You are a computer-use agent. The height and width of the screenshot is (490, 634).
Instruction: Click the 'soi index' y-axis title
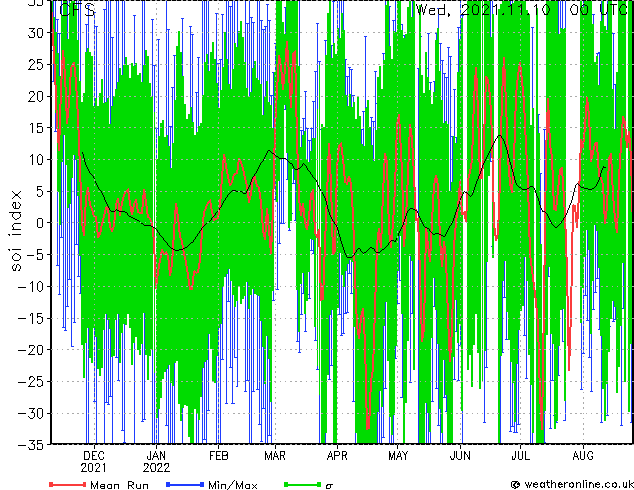(x=15, y=231)
